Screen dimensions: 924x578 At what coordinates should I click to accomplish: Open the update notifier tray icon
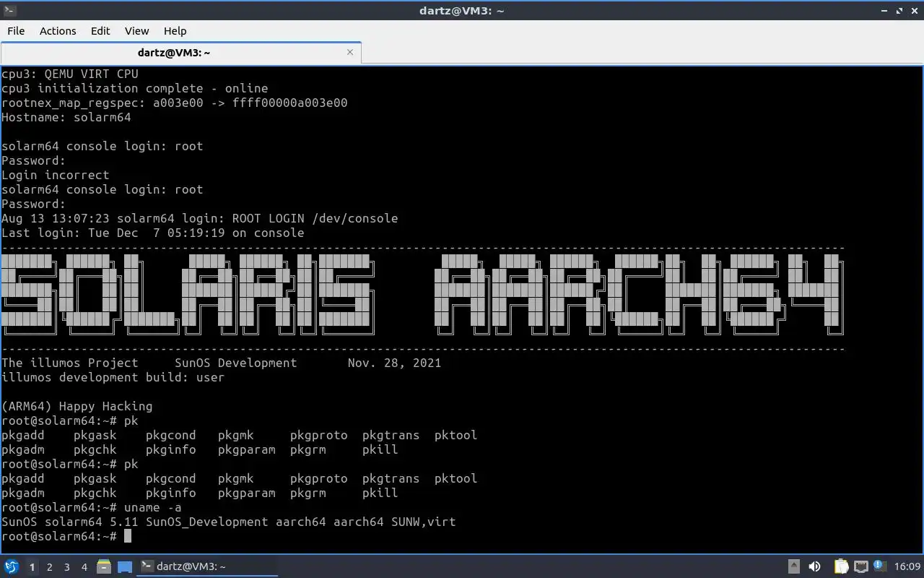879,566
